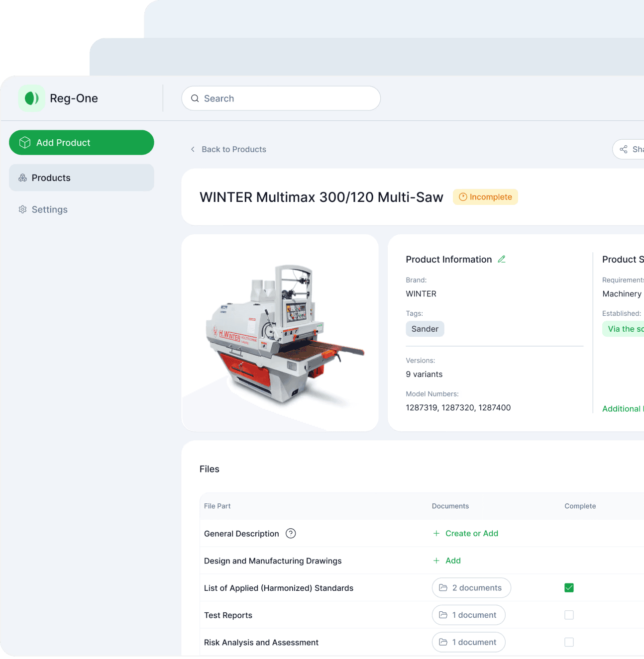Open 1 document for Risk Analysis and Assessment
Viewport: 644px width, 659px height.
coord(469,642)
